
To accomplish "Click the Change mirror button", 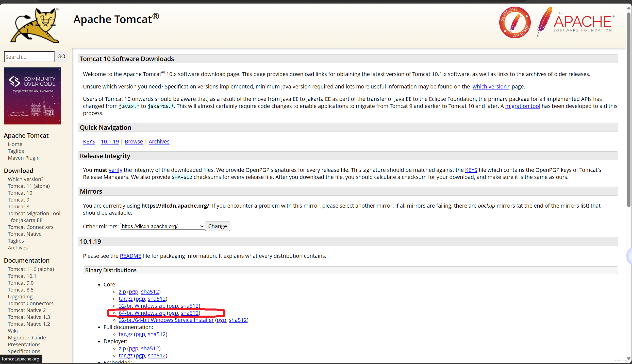I will click(218, 226).
